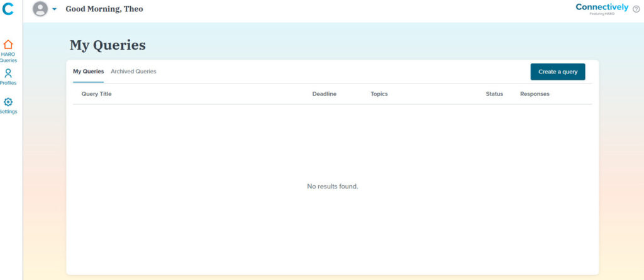Click the Query Title column header
644x280 pixels.
(96, 94)
